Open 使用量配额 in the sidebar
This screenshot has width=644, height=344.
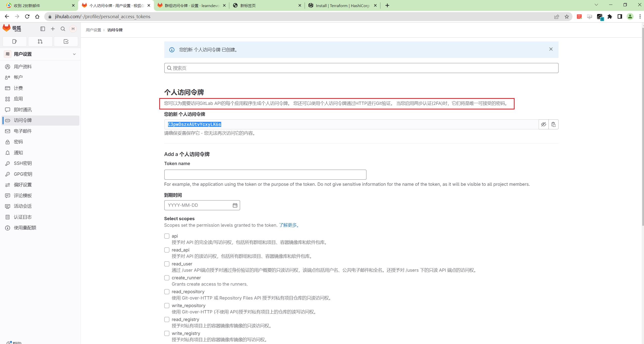point(40,228)
